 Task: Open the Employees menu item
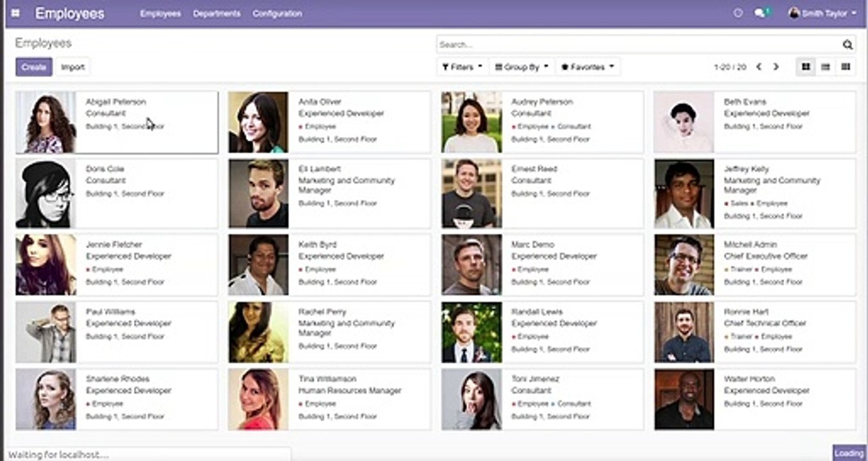coord(160,13)
